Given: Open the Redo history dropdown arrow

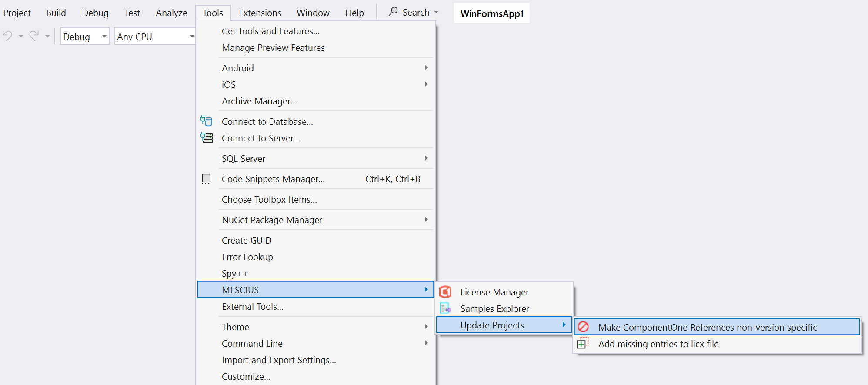Looking at the screenshot, I should tap(47, 37).
